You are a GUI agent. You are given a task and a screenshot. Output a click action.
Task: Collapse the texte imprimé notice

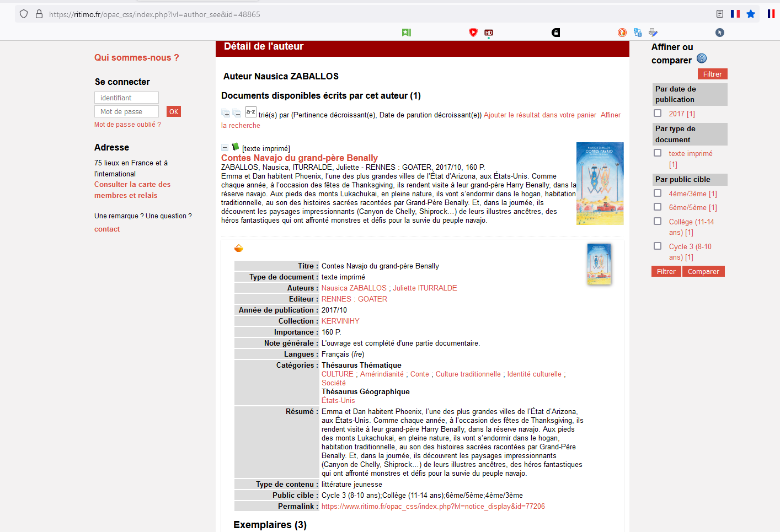click(225, 148)
